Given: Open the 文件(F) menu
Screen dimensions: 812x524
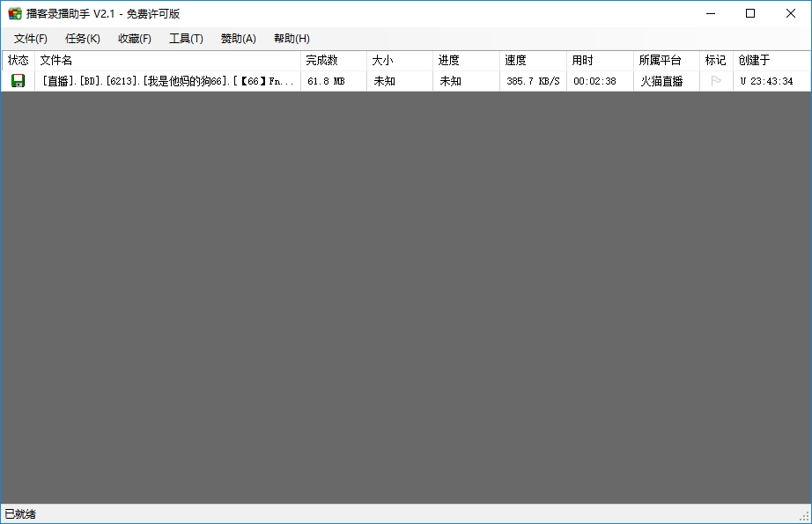Looking at the screenshot, I should tap(31, 39).
